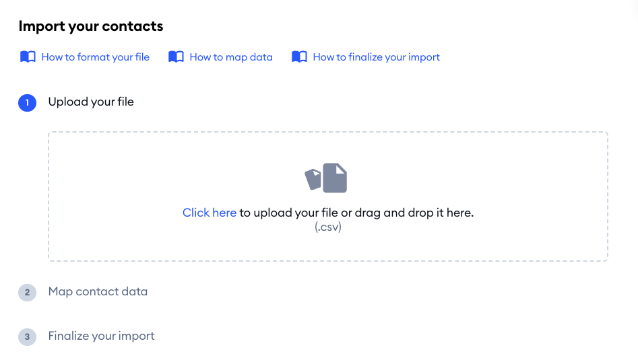Open the "How to map data" link
The height and width of the screenshot is (364, 638).
[231, 57]
